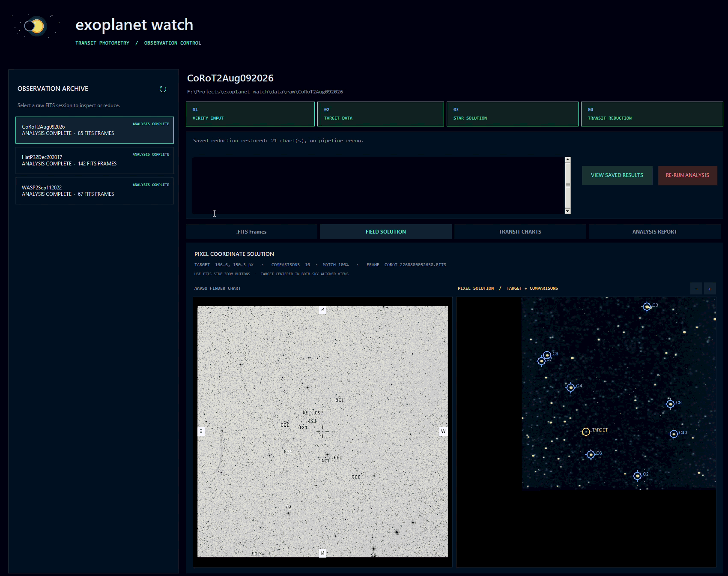Click the data path F:\Projects\exoplanet-watch text
This screenshot has width=728, height=576.
click(x=265, y=92)
